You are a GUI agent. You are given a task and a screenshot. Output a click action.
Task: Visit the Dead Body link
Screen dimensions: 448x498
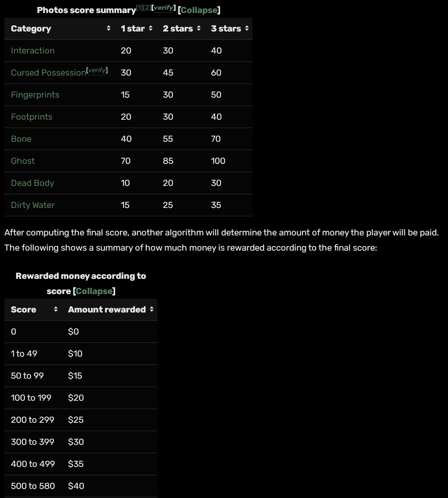pos(32,183)
